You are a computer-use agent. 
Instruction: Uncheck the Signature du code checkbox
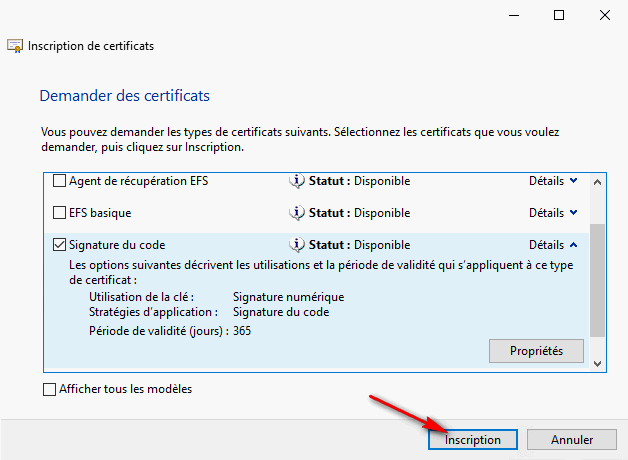59,245
